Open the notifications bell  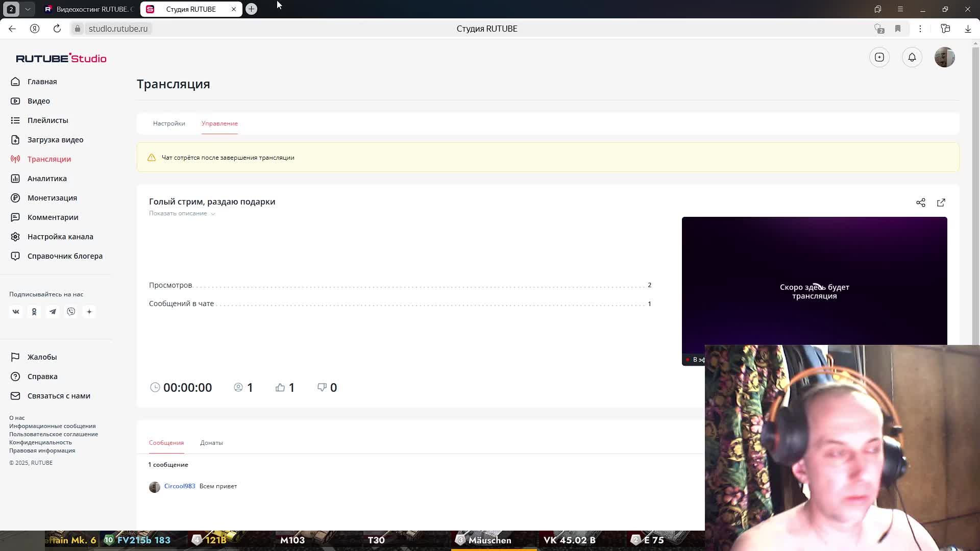(x=912, y=57)
